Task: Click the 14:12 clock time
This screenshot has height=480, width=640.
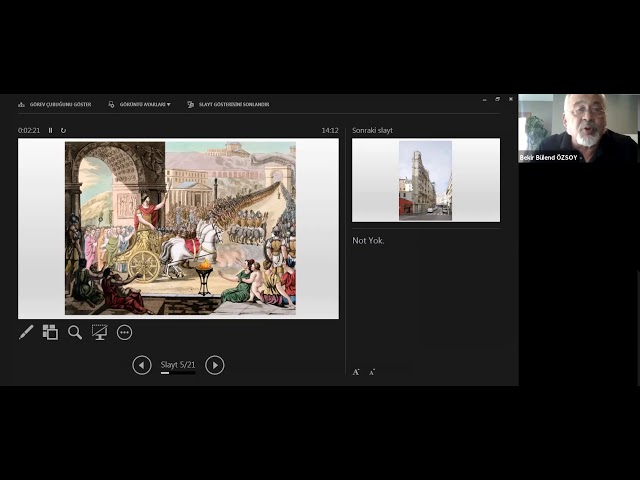Action: [x=330, y=130]
